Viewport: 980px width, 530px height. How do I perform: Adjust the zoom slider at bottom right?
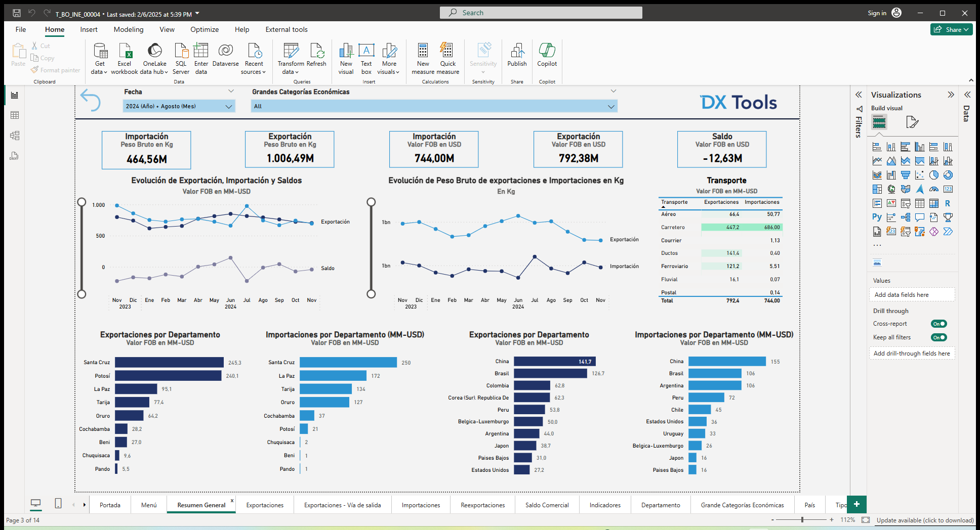click(x=802, y=519)
